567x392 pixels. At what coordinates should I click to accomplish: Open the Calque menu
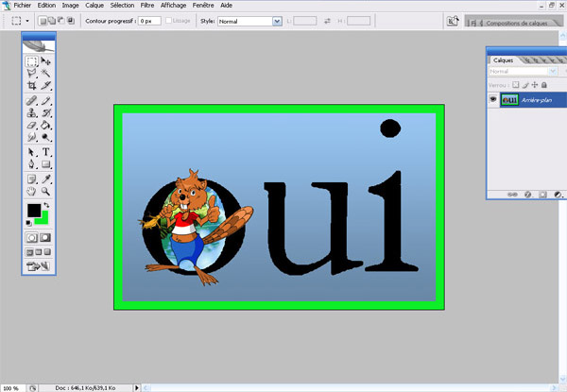(x=94, y=5)
